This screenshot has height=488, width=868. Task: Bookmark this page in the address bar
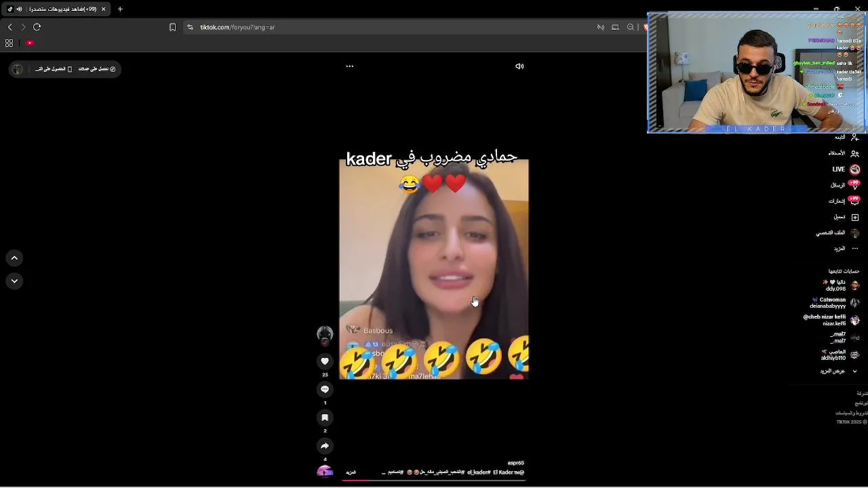pos(172,27)
